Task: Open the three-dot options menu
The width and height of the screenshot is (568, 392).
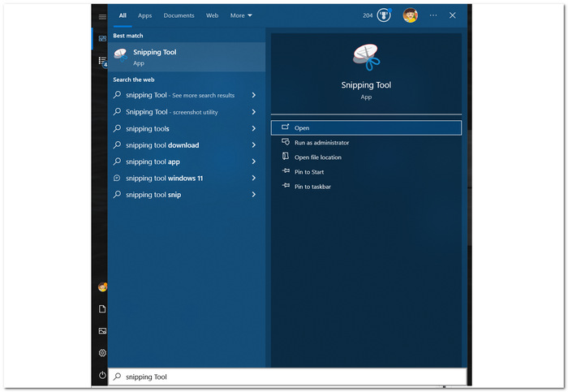Action: 432,15
